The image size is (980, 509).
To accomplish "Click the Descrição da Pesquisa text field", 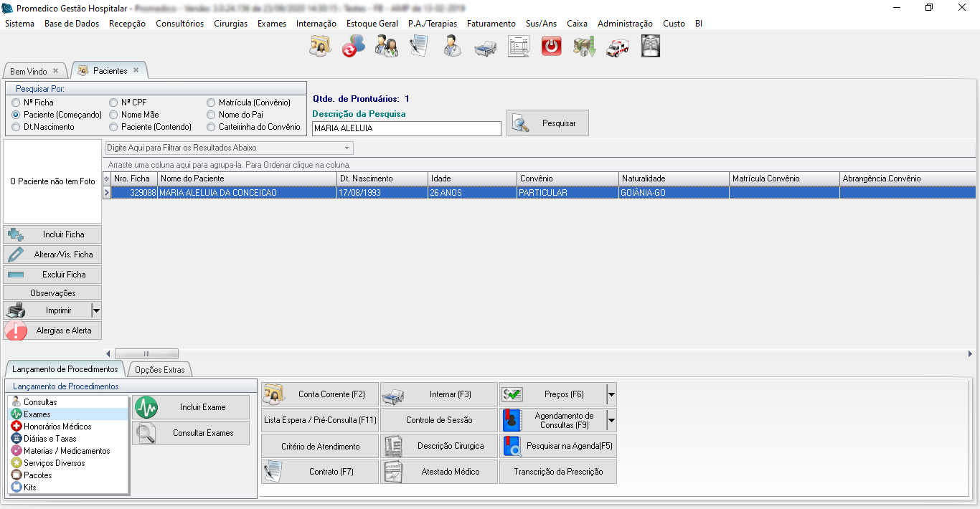I will pyautogui.click(x=406, y=128).
